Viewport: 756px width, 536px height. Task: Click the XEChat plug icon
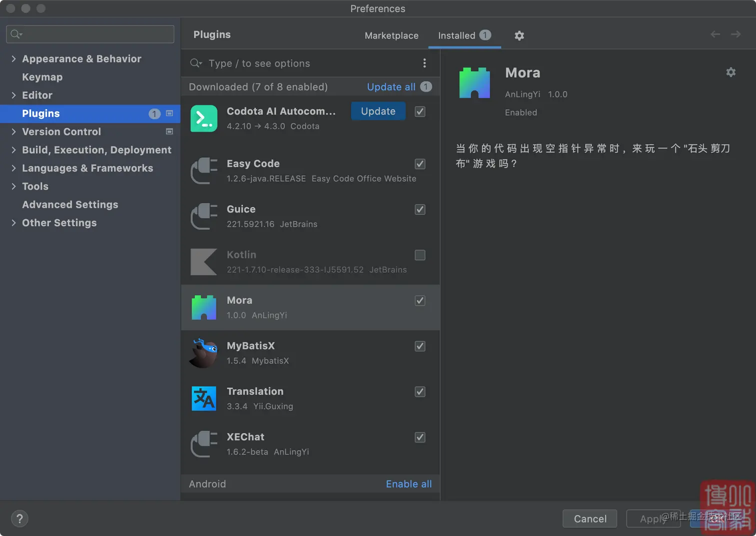click(204, 444)
